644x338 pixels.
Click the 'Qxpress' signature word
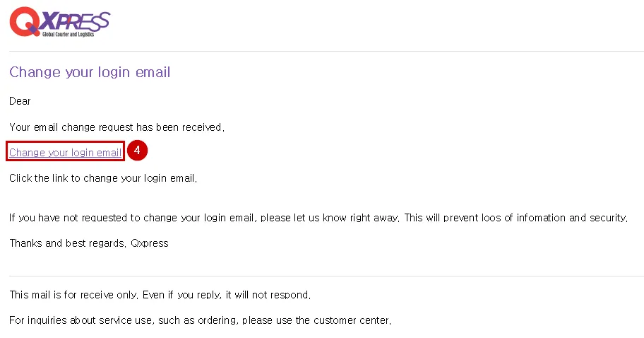(x=150, y=243)
